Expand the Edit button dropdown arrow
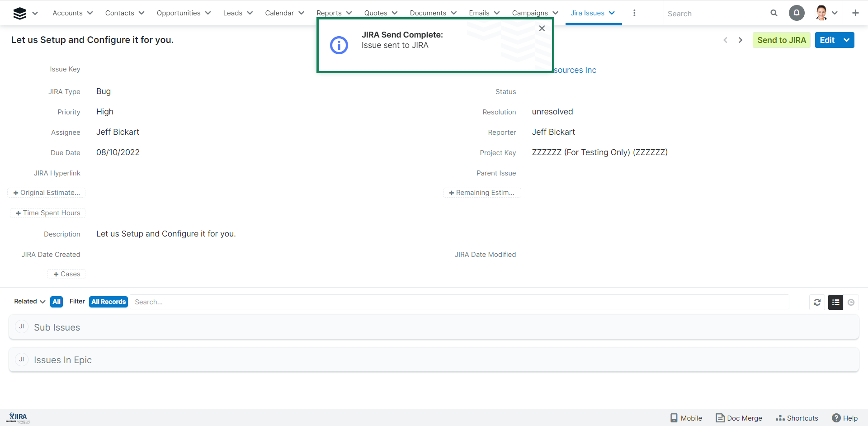The height and width of the screenshot is (426, 868). (847, 40)
